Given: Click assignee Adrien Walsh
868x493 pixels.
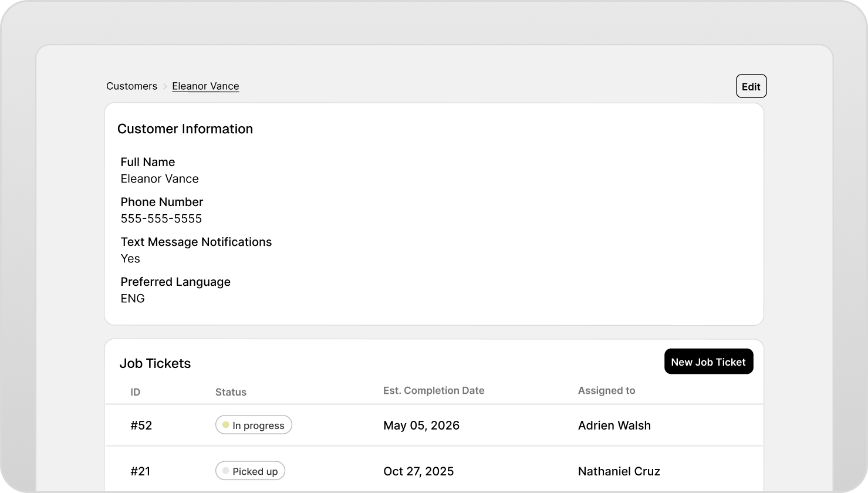Looking at the screenshot, I should pos(614,425).
